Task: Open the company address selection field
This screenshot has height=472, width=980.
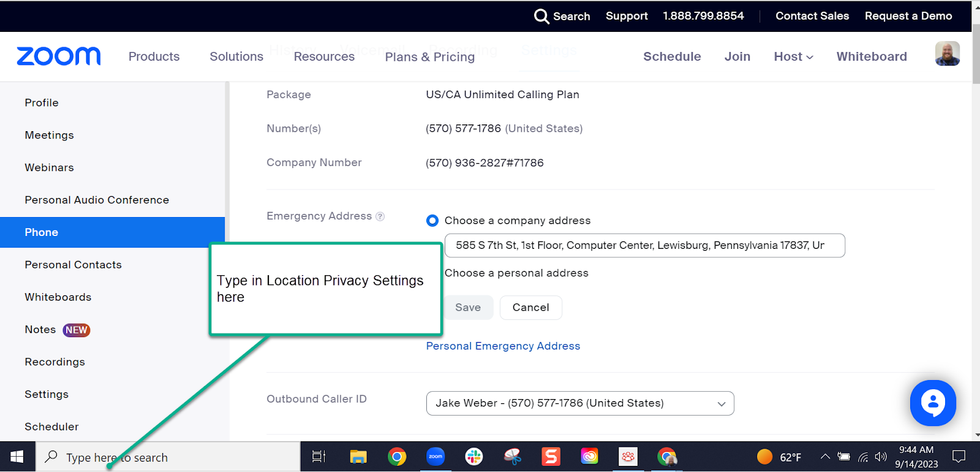Action: [x=645, y=246]
